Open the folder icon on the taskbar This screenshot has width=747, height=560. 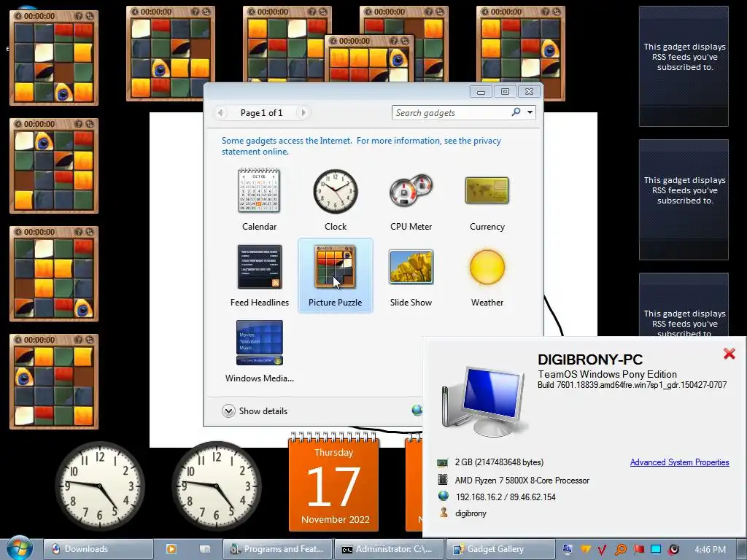tap(205, 549)
